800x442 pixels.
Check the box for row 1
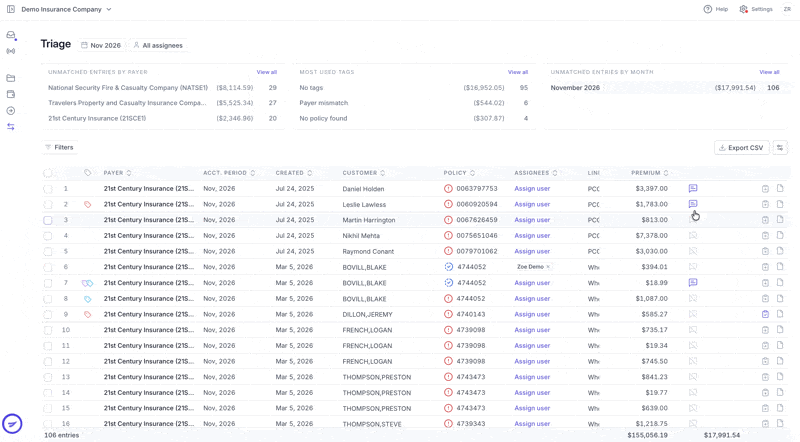click(48, 189)
